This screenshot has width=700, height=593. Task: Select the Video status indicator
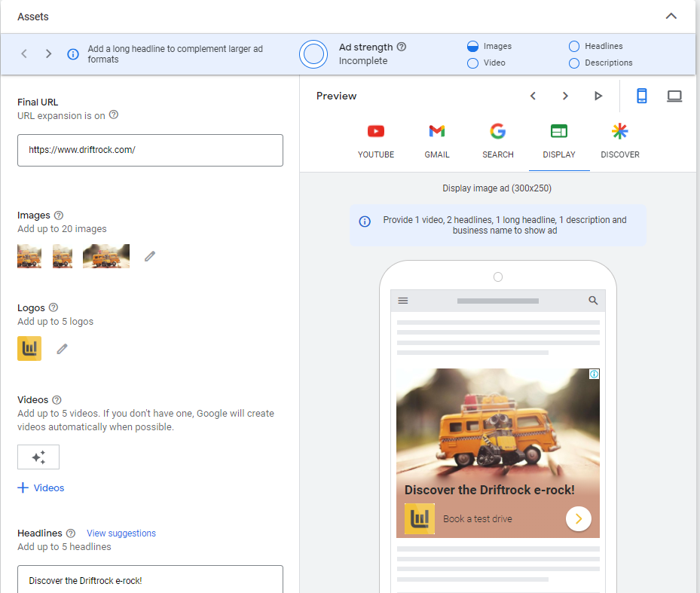pos(473,63)
